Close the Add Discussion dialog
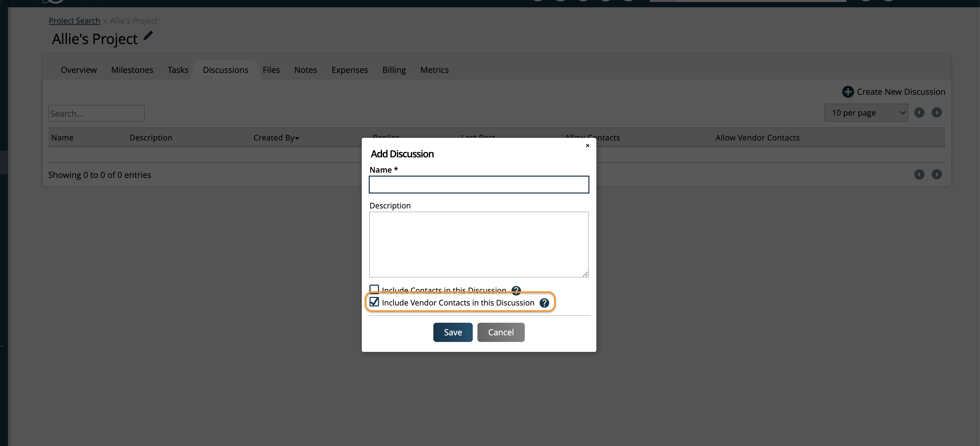The image size is (980, 446). tap(587, 145)
